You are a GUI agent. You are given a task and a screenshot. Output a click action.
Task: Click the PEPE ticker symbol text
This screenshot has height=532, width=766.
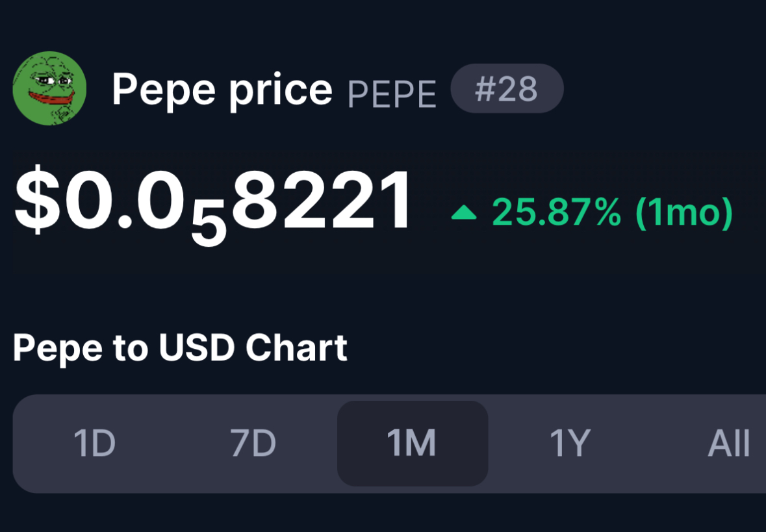(392, 95)
